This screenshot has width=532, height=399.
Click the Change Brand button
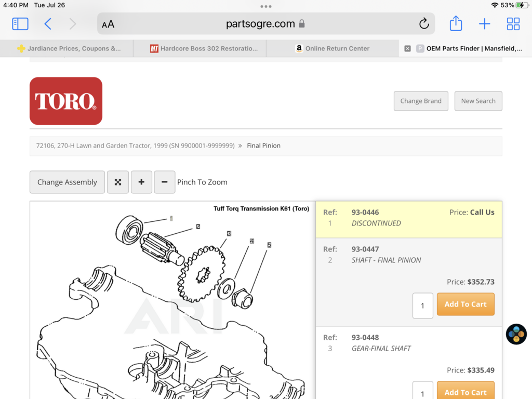[421, 101]
